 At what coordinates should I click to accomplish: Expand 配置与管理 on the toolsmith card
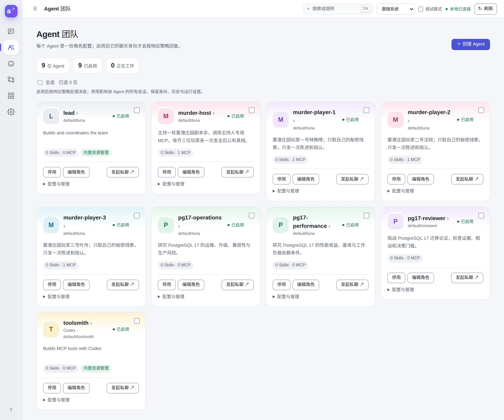[56, 400]
